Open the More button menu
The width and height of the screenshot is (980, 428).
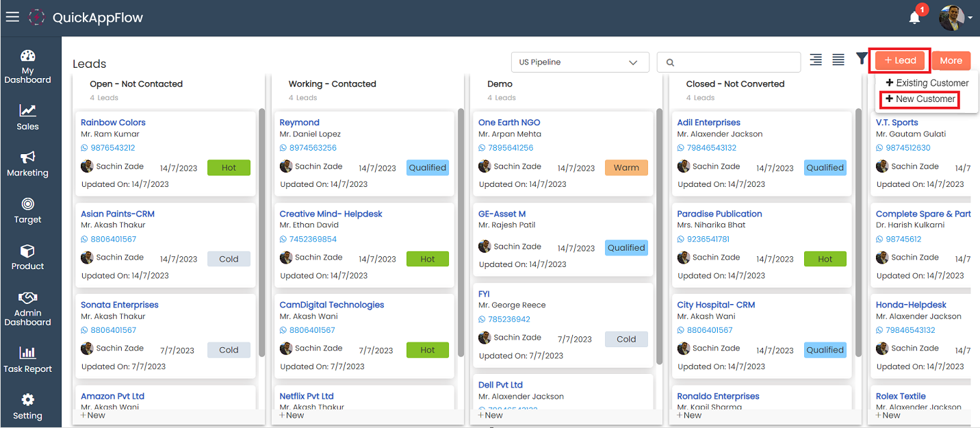tap(951, 61)
